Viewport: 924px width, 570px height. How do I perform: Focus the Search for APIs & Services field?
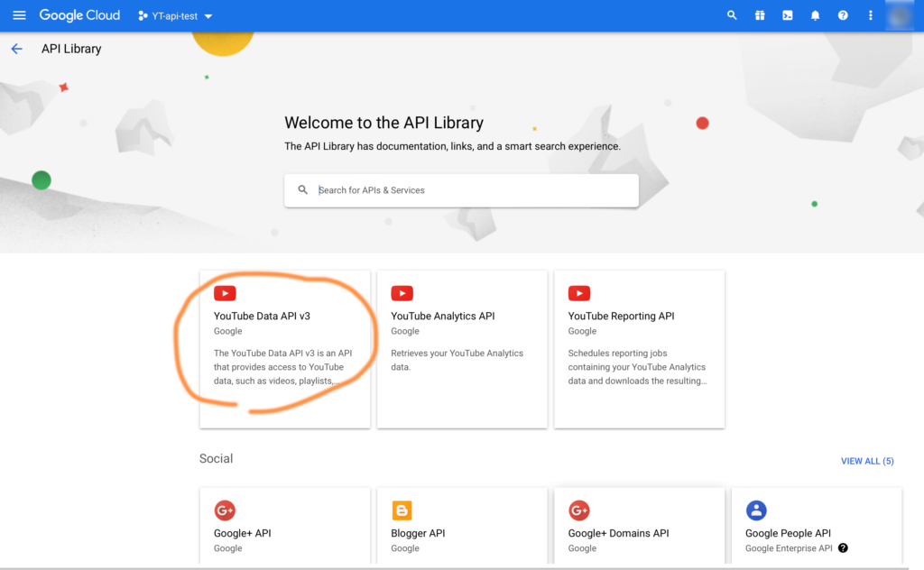(469, 190)
